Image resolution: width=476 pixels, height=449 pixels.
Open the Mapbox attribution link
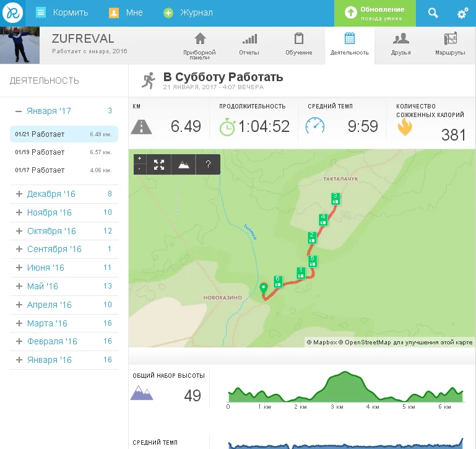(x=322, y=342)
